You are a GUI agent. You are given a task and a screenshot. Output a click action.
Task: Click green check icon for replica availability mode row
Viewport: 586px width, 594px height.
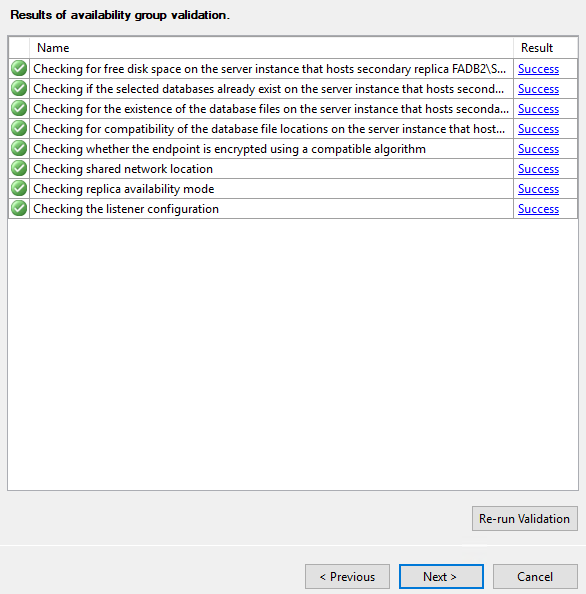coord(19,189)
